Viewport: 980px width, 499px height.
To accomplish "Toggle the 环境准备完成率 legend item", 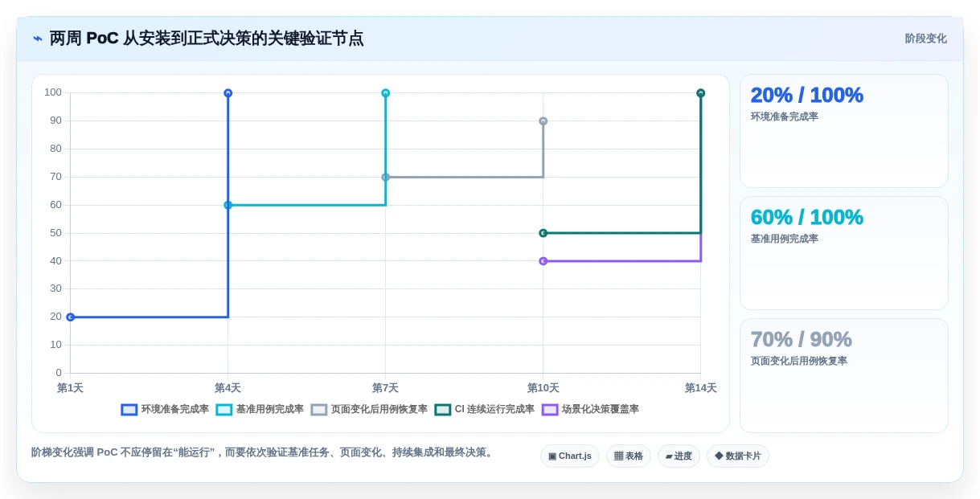I will (165, 409).
